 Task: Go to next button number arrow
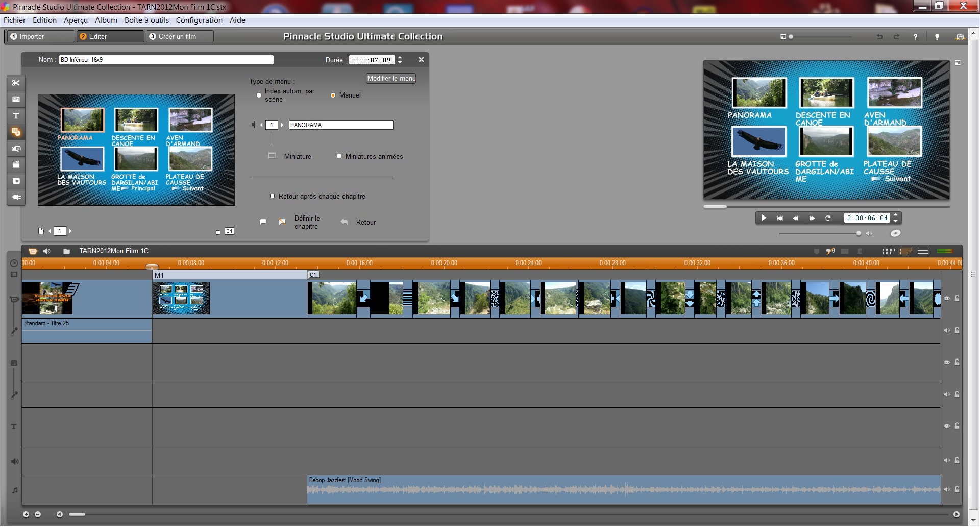[282, 125]
